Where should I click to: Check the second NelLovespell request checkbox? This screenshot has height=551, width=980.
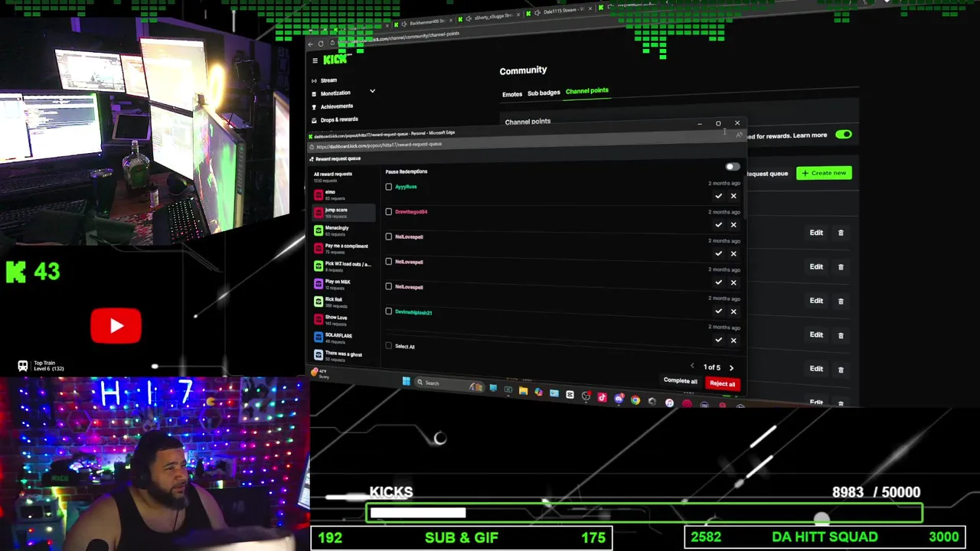click(389, 262)
